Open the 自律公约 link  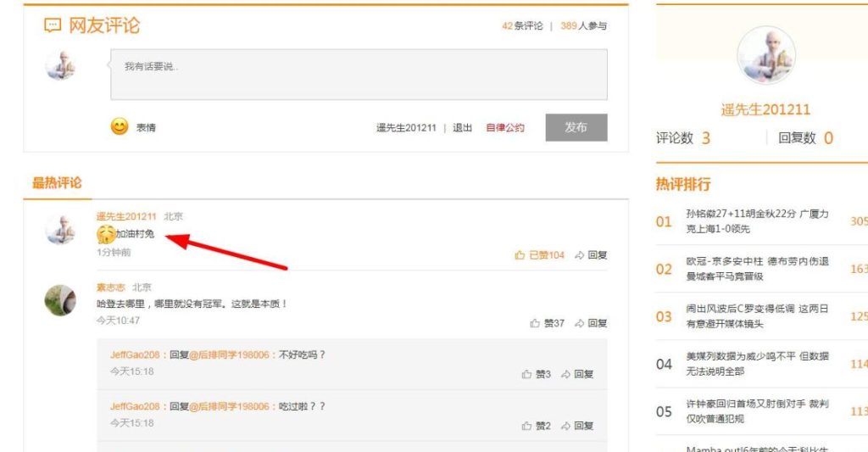504,128
